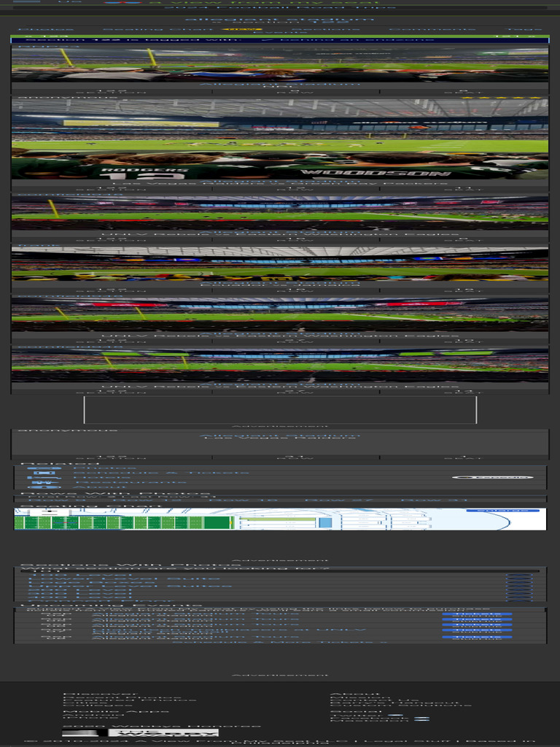Image resolution: width=560 pixels, height=747 pixels.
Task: Click the Photos icon in the Related list
Action: [x=44, y=468]
